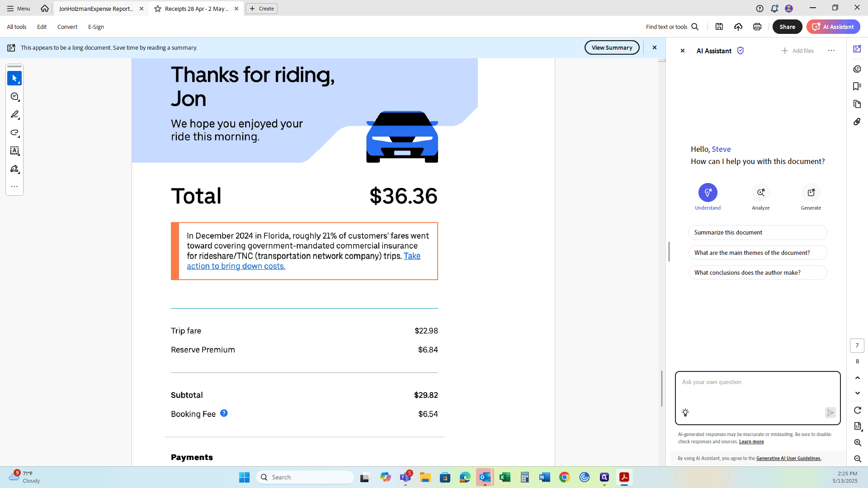The width and height of the screenshot is (868, 488).
Task: Click the Share button
Action: [787, 27]
